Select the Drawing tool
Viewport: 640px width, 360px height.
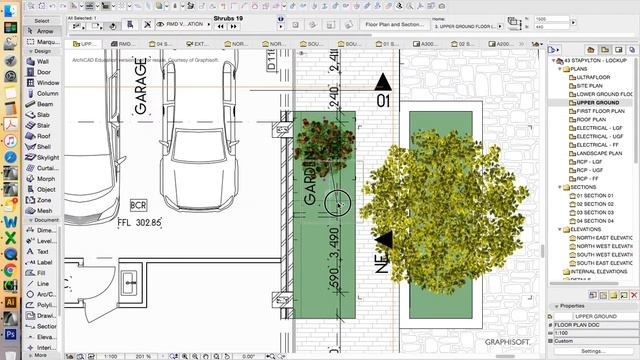click(41, 316)
